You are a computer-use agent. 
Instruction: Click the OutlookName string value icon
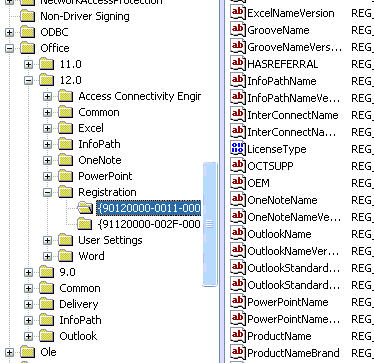pos(238,233)
